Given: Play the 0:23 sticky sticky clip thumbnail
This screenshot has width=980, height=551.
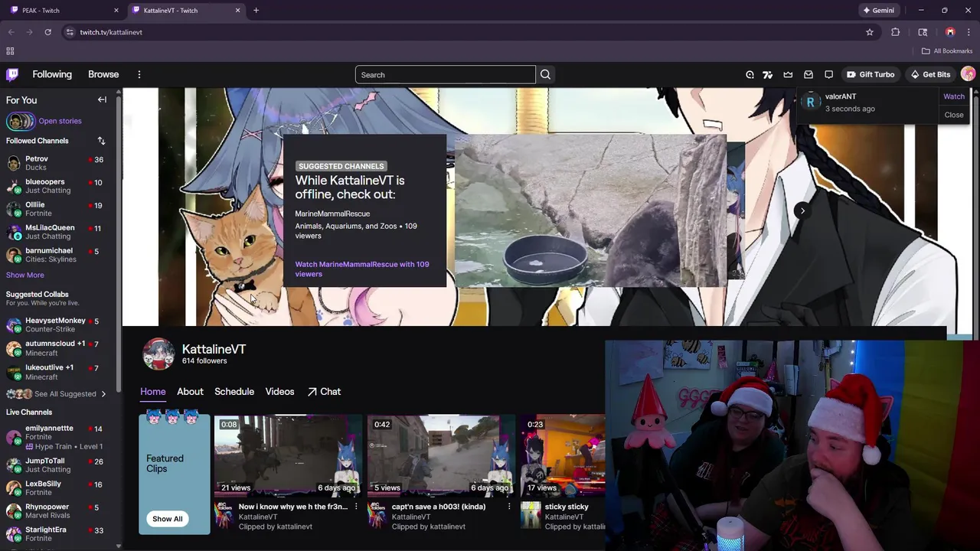Looking at the screenshot, I should tap(563, 455).
